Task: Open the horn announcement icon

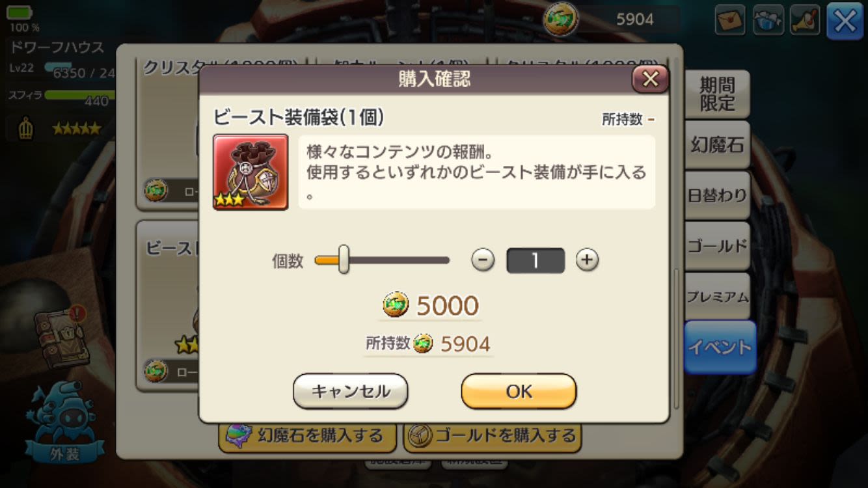Action: coord(806,20)
